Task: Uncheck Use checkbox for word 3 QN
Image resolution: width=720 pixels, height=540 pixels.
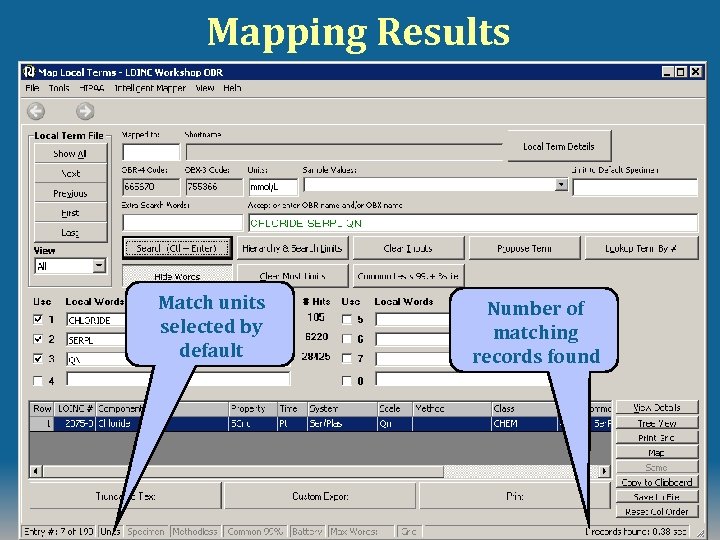Action: (x=38, y=359)
